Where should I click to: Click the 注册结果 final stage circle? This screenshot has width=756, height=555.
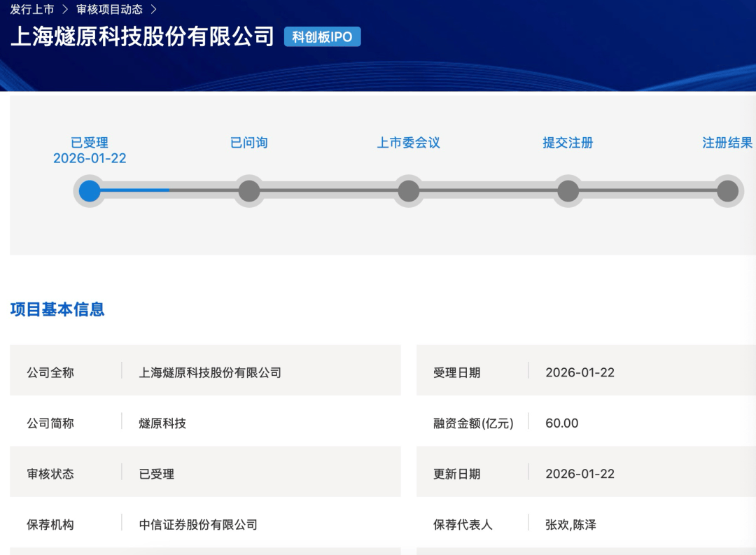click(x=727, y=191)
